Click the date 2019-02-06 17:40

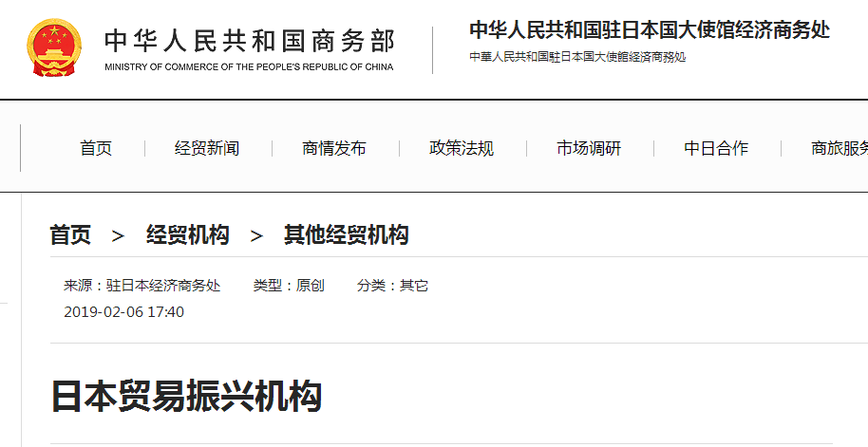point(124,312)
